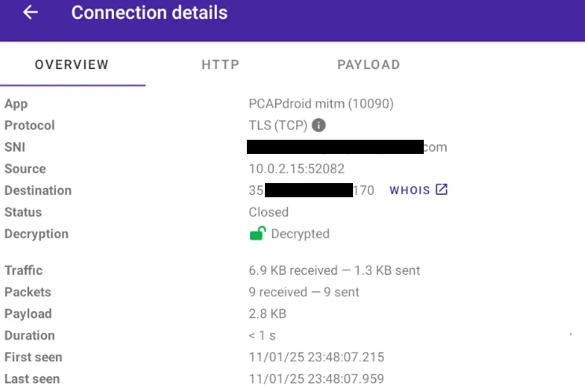
Task: Select the OVERVIEW tab
Action: coord(72,64)
